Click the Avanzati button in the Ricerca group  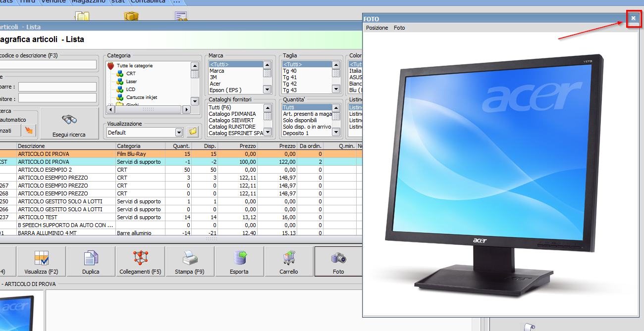coord(10,131)
